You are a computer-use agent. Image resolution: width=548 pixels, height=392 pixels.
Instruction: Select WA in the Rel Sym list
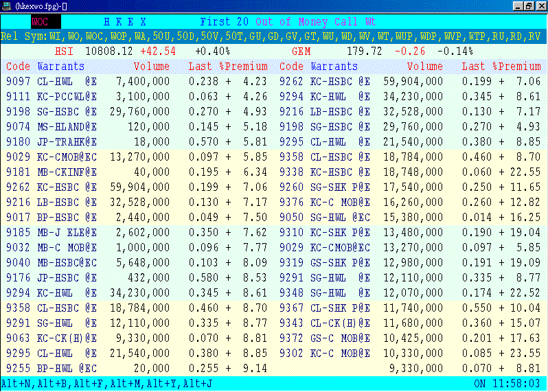141,36
